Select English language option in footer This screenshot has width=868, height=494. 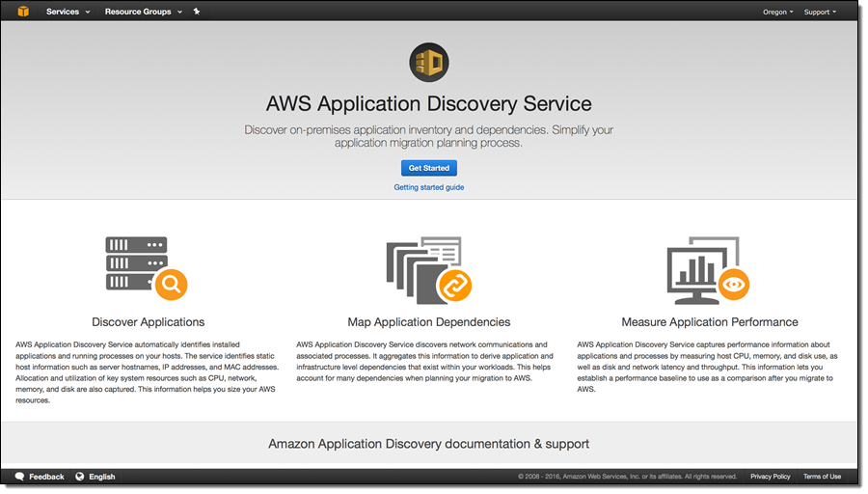(101, 477)
